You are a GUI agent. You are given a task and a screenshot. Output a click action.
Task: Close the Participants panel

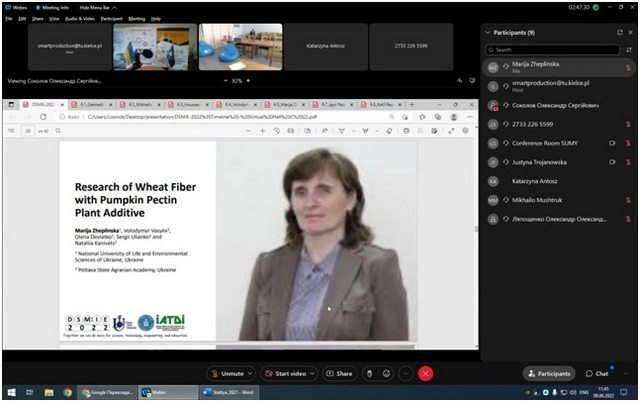(631, 32)
